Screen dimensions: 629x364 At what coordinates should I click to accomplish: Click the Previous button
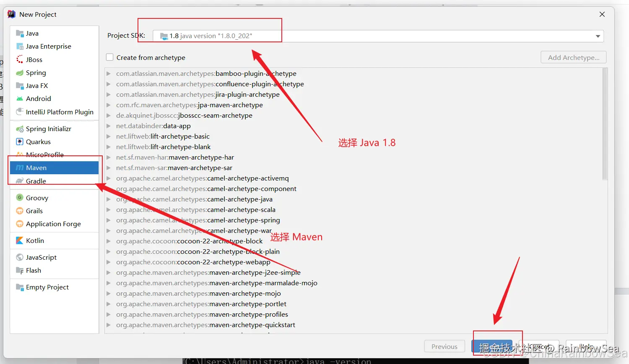444,347
